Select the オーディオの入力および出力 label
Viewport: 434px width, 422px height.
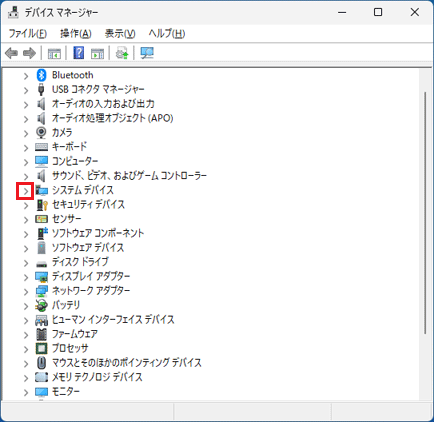pyautogui.click(x=103, y=104)
